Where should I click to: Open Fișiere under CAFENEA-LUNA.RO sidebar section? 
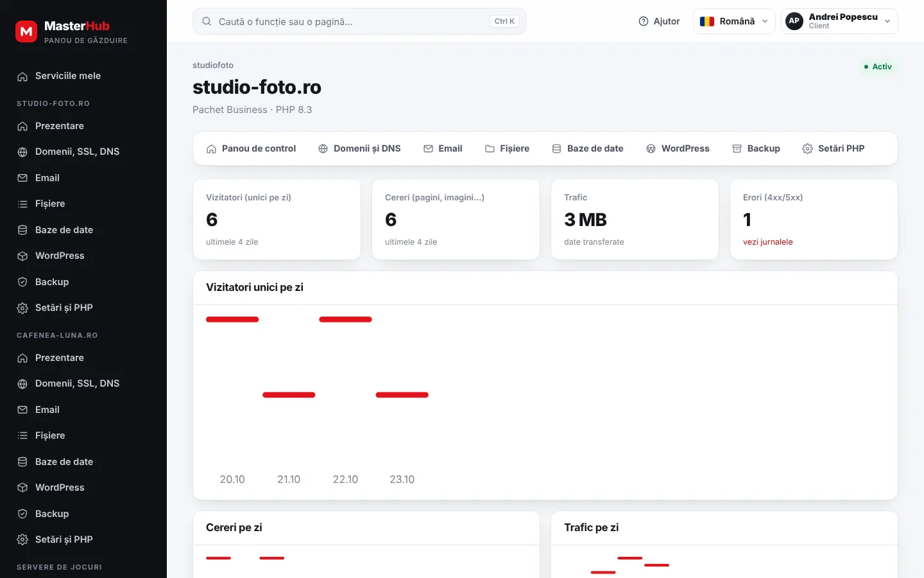pyautogui.click(x=83, y=435)
